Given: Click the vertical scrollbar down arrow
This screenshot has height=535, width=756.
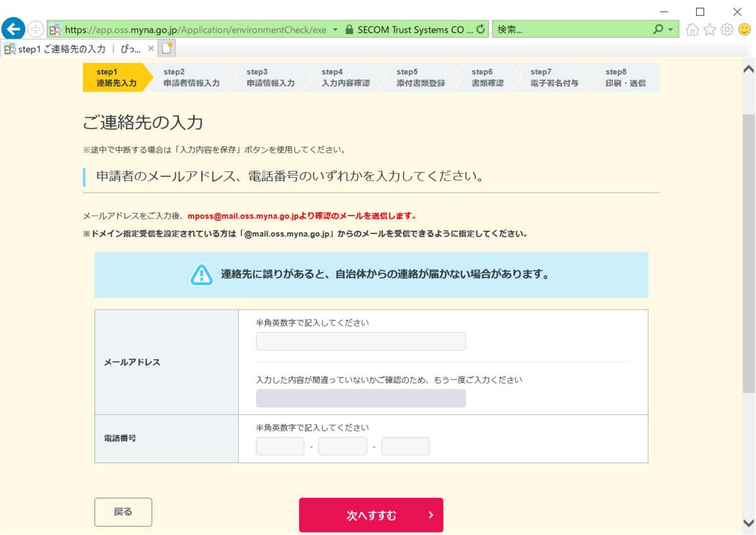Looking at the screenshot, I should [749, 523].
